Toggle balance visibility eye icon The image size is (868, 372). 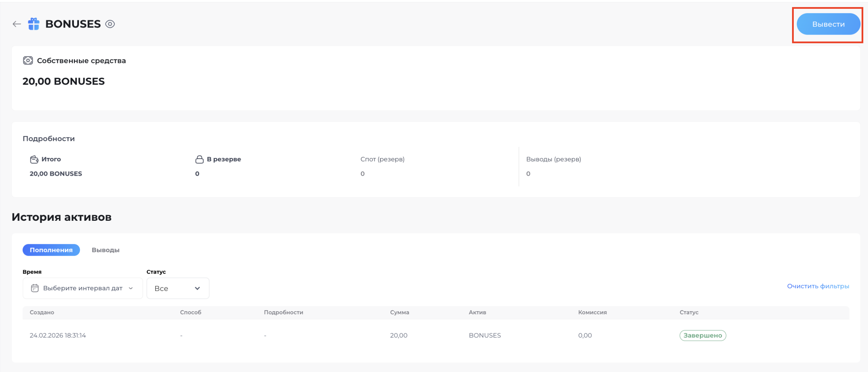click(110, 24)
